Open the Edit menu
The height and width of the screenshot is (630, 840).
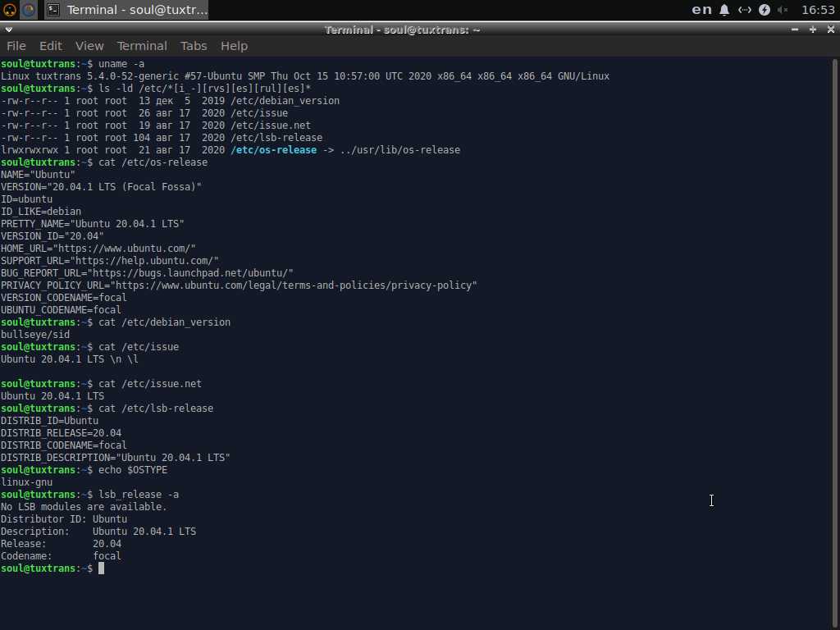[50, 46]
